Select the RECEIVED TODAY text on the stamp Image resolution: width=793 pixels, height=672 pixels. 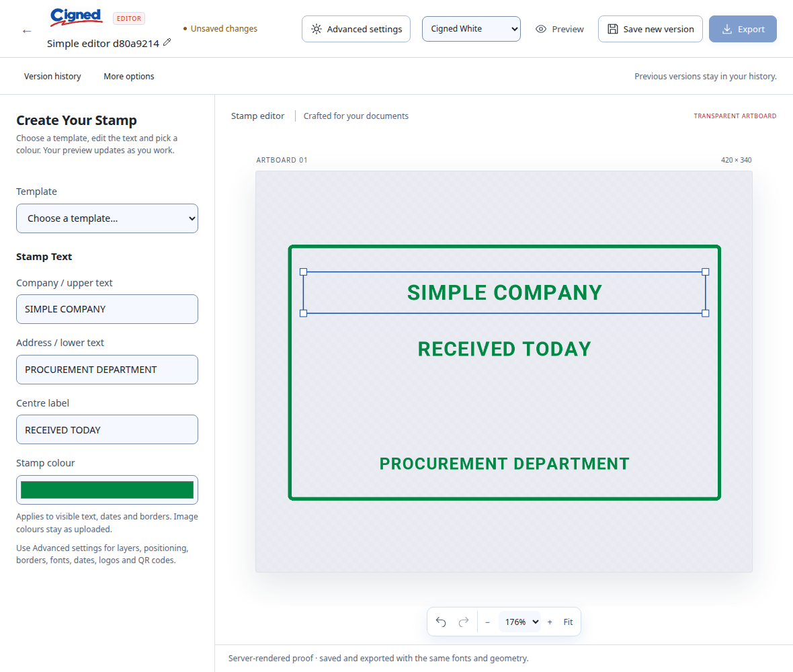tap(504, 349)
